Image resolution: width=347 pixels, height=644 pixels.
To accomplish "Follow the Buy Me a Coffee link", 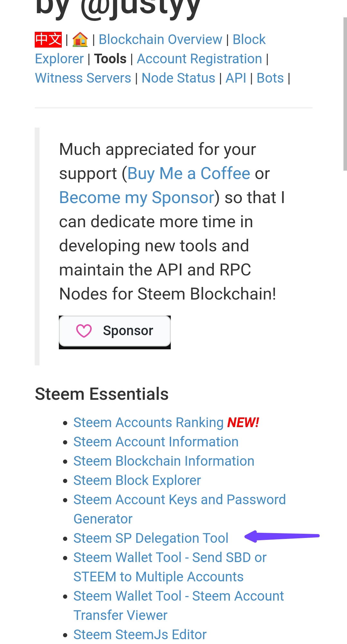I will click(x=189, y=174).
